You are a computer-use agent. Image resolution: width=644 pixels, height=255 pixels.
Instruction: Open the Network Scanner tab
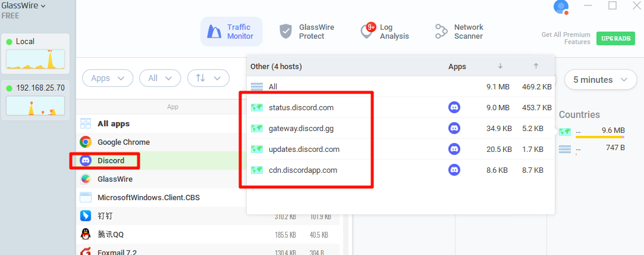point(458,32)
